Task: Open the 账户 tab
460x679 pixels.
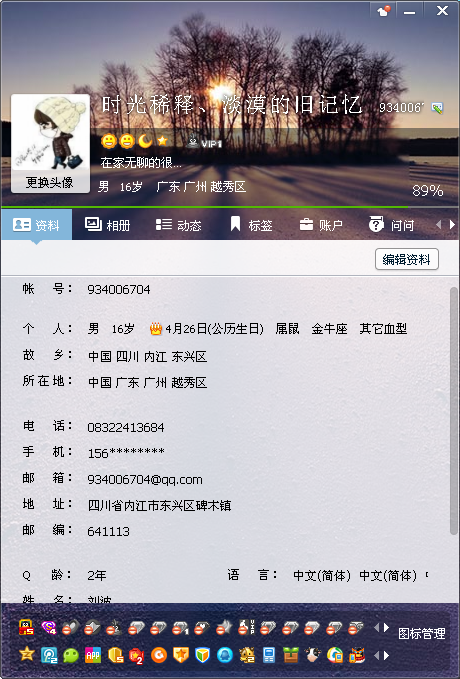Action: pos(321,225)
